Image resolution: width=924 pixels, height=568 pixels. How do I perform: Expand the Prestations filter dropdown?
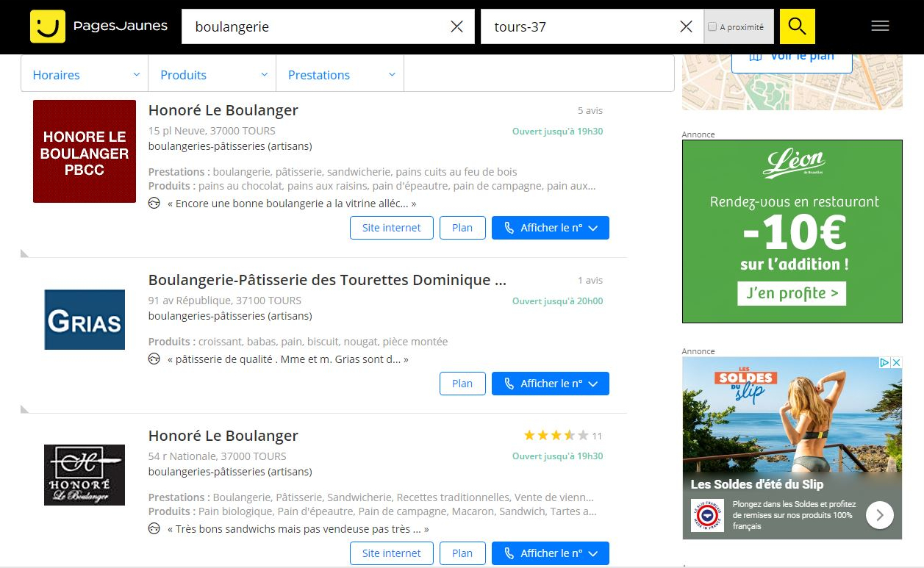click(340, 75)
